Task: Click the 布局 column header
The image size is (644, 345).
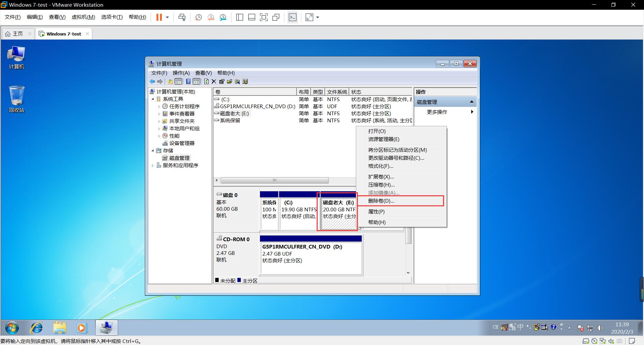Action: pyautogui.click(x=304, y=92)
